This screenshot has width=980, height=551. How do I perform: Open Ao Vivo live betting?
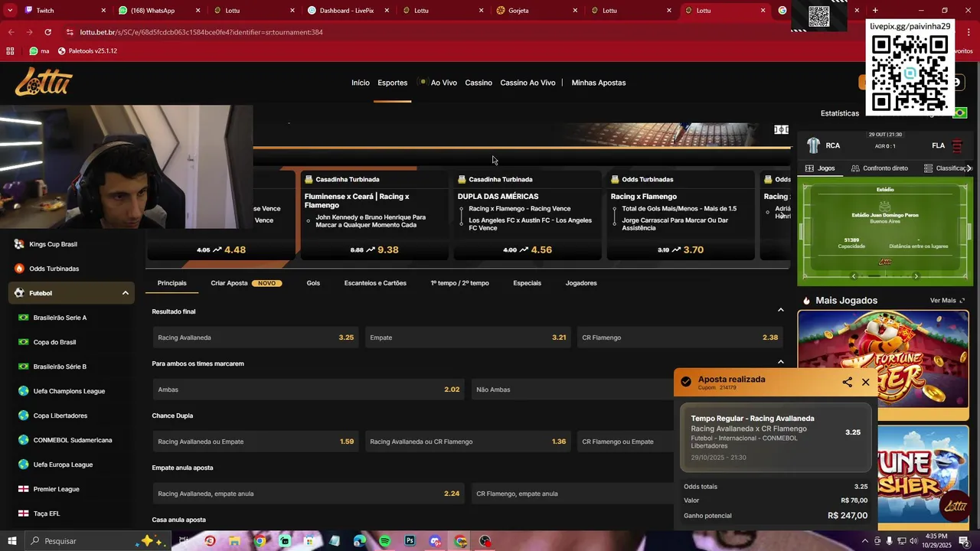[x=443, y=83]
